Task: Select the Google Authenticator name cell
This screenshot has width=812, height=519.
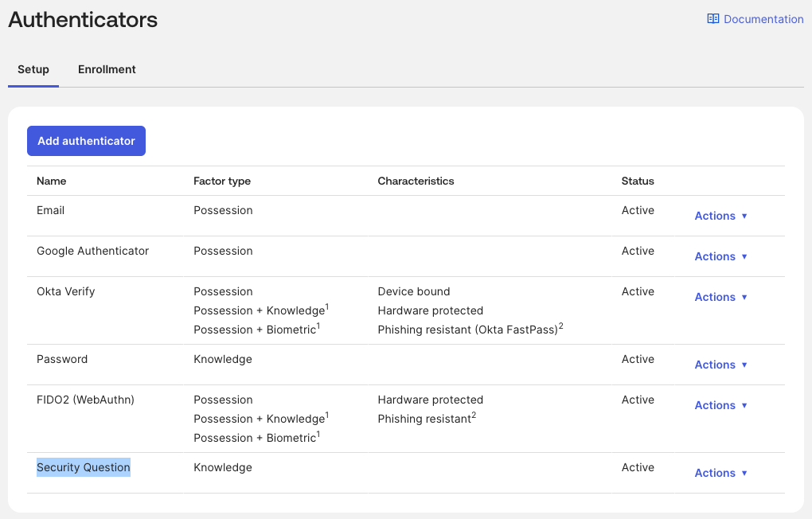Action: tap(92, 252)
